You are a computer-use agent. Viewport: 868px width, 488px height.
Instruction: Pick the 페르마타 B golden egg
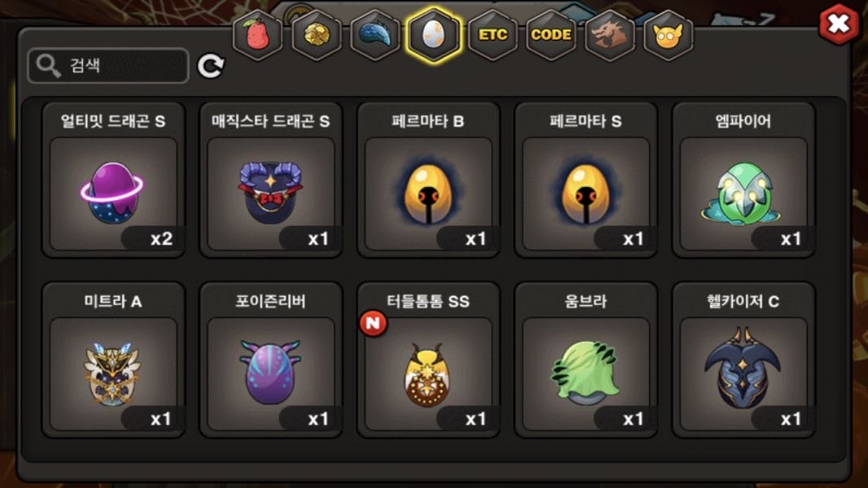[429, 180]
